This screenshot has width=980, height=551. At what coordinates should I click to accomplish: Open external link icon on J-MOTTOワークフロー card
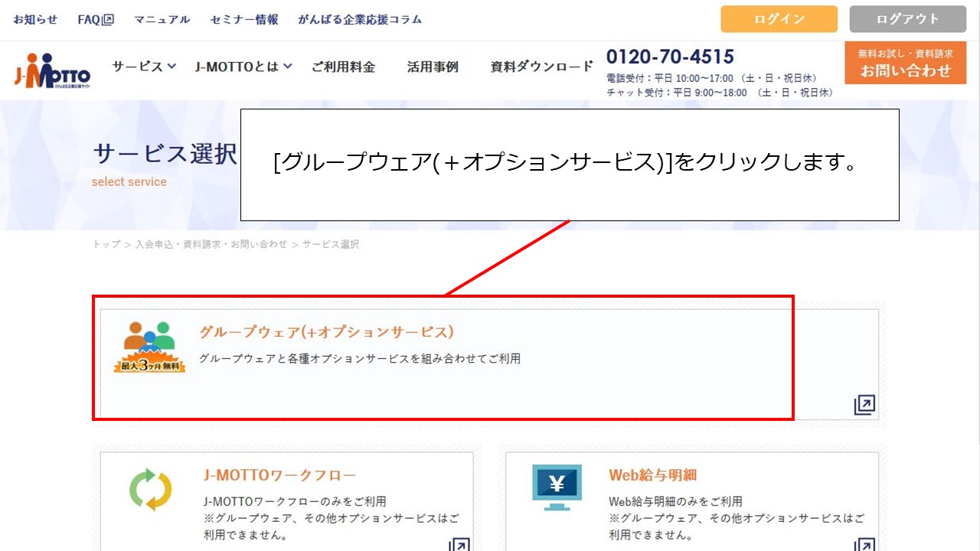[x=459, y=544]
